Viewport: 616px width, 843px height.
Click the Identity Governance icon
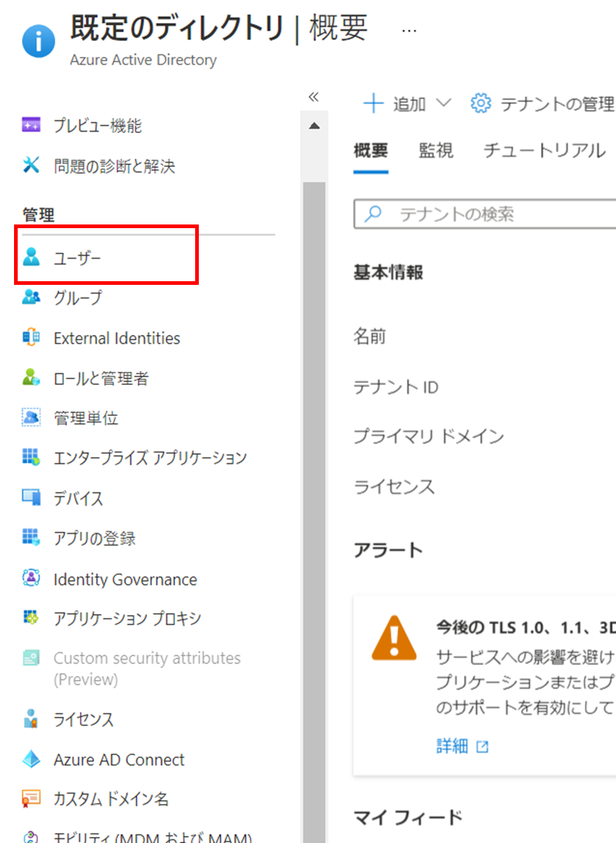31,578
